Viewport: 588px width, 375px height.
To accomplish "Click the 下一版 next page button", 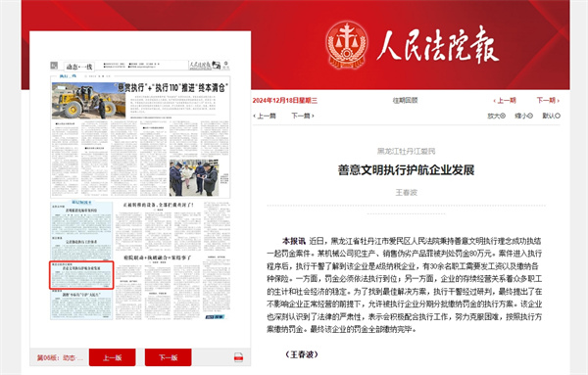I will point(168,357).
